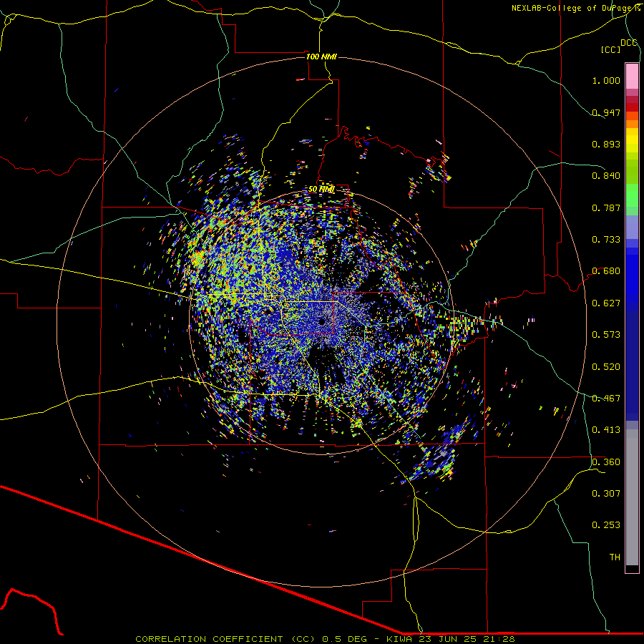Screen dimensions: 644x644
Task: Click the 0.733 scale value
Action: [606, 240]
